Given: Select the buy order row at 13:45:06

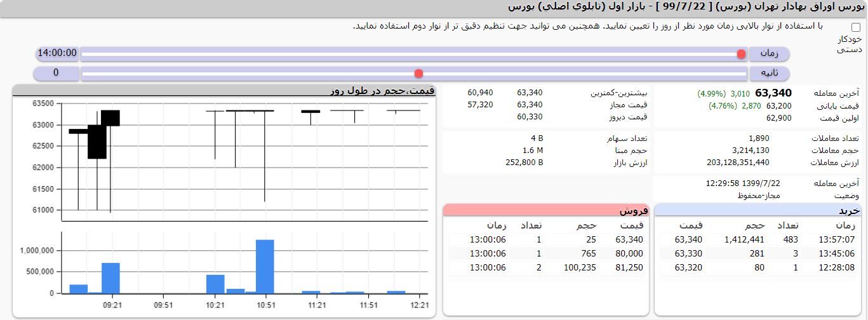Looking at the screenshot, I should [758, 253].
